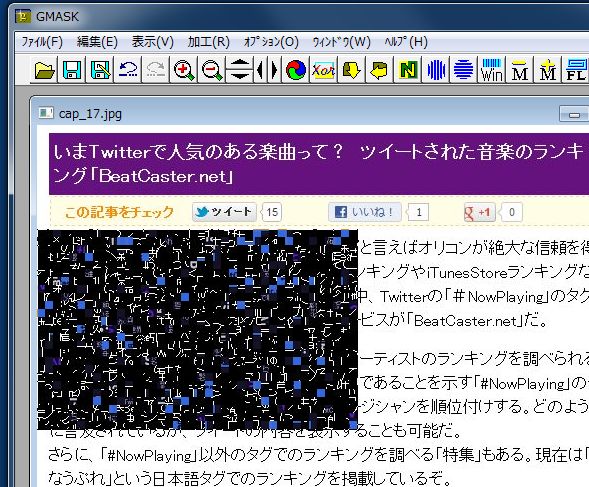Click the tweet count 15 bubble

[x=272, y=212]
